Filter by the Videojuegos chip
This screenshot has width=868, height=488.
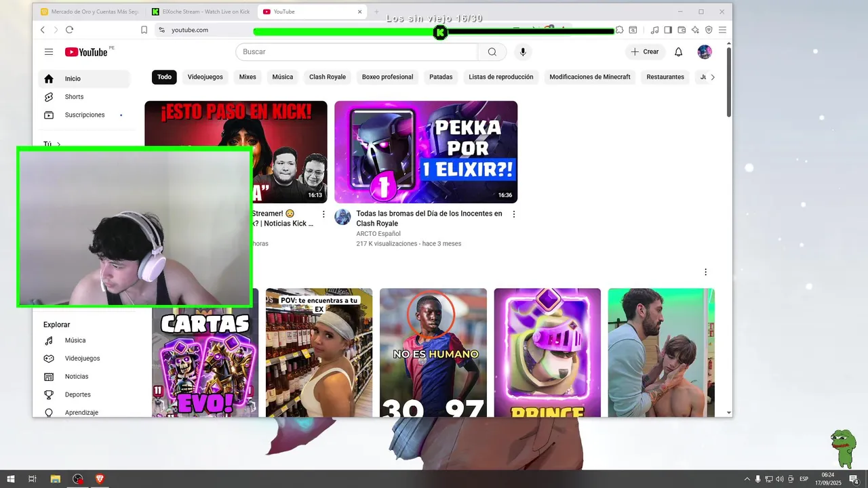coord(205,77)
